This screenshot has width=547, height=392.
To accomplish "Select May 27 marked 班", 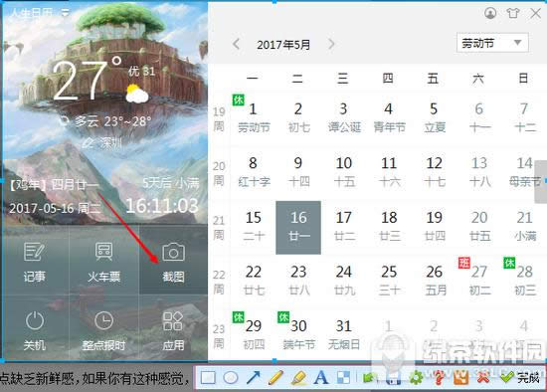I will 479,281.
